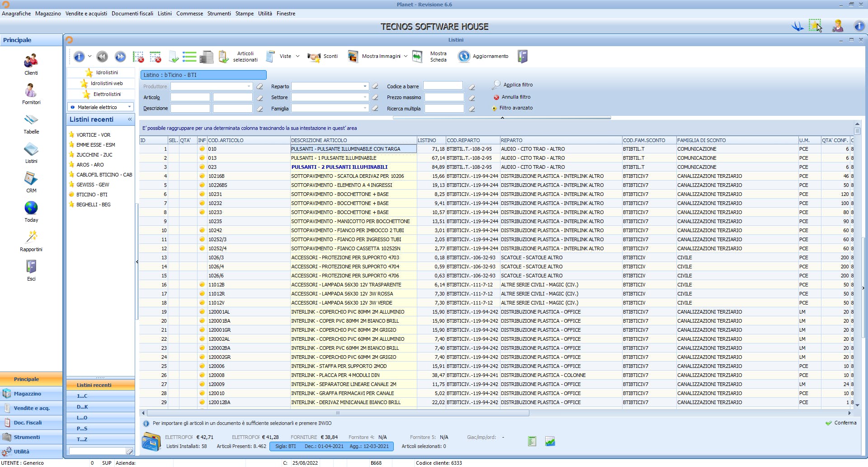Viewport: 868px width, 467px height.
Task: Click the Prezzo massimo input field
Action: (444, 97)
